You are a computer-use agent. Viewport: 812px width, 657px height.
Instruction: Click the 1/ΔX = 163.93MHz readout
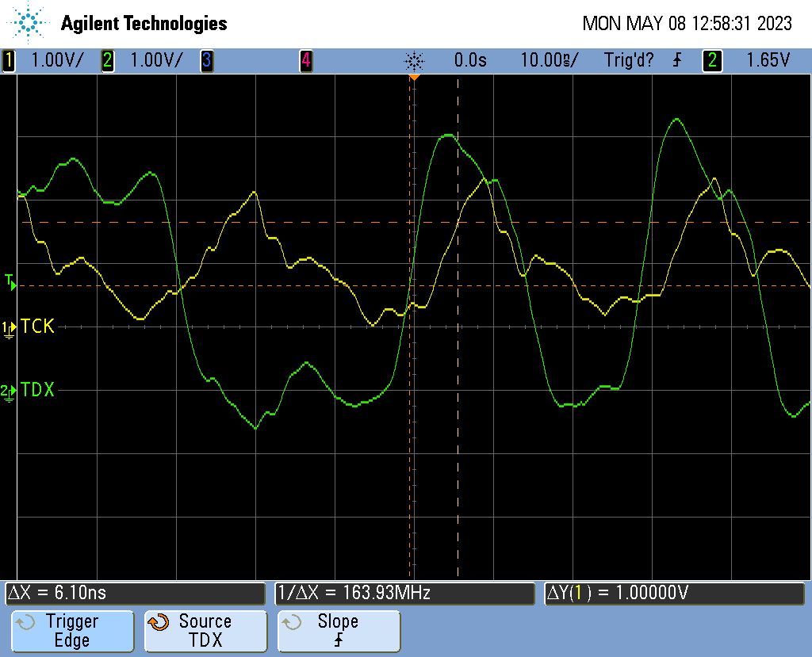pyautogui.click(x=404, y=593)
